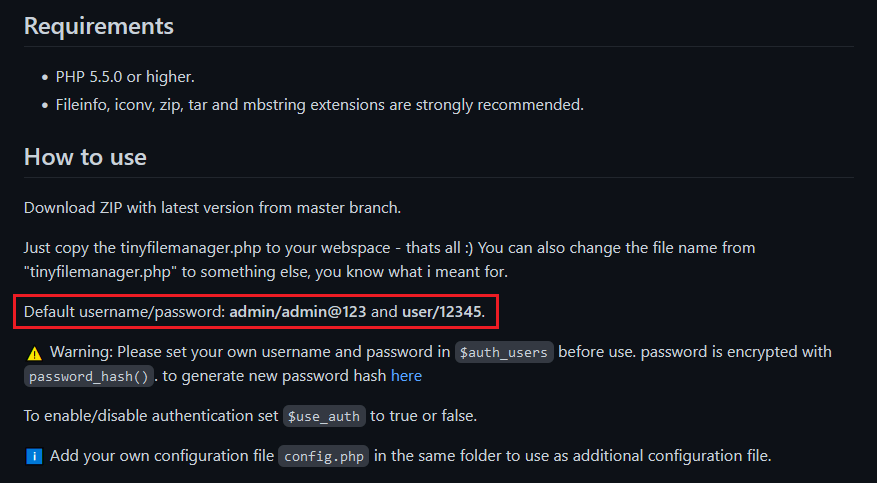Click the "to generate new password hash" text
877x483 pixels.
click(275, 376)
